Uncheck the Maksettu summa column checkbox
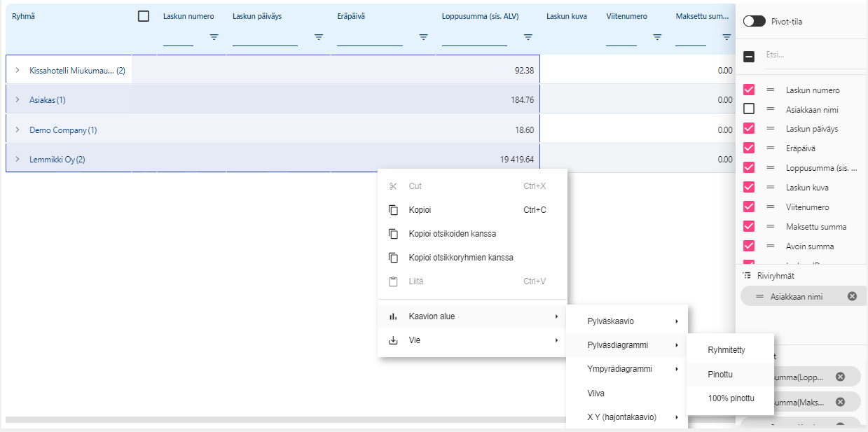This screenshot has height=432, width=868. tap(749, 227)
